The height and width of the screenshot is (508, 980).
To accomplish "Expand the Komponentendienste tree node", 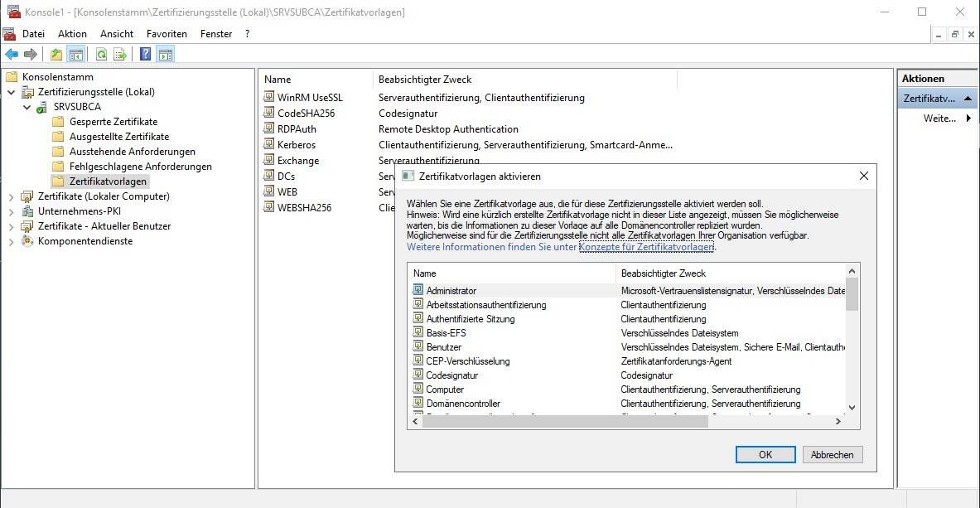I will [x=11, y=241].
